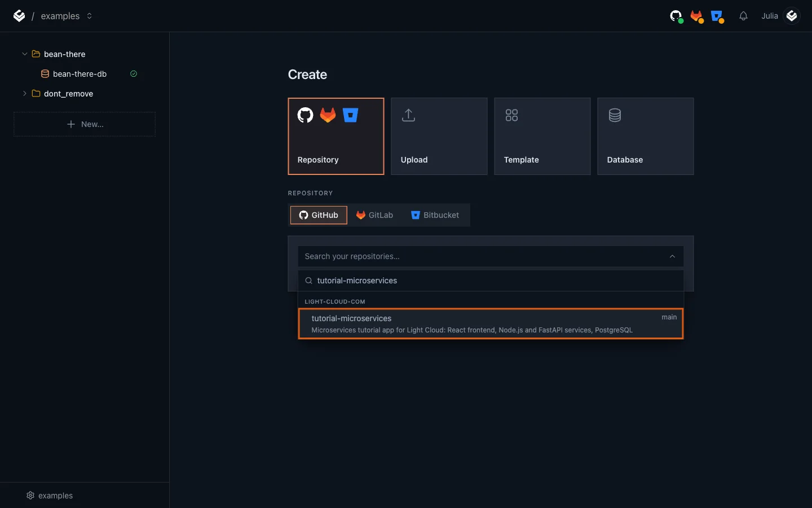Open examples settings at sidebar bottom
Viewport: 812px width, 508px height.
point(50,496)
